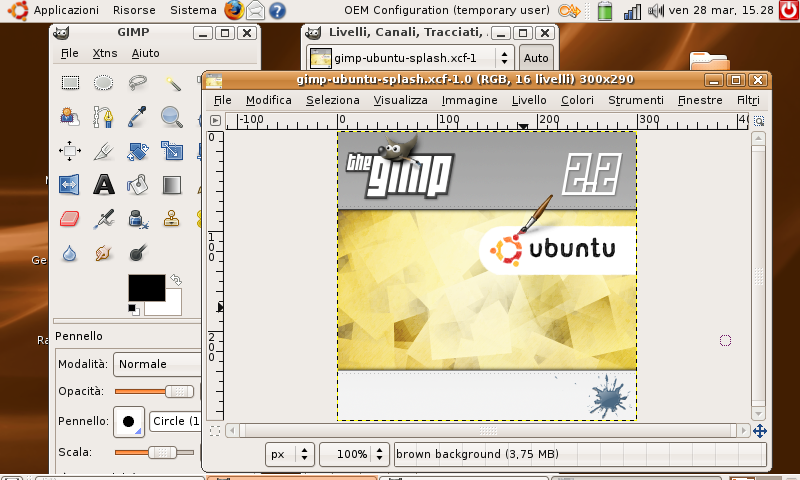Select the Fuzzy Select magic wand tool

point(172,83)
